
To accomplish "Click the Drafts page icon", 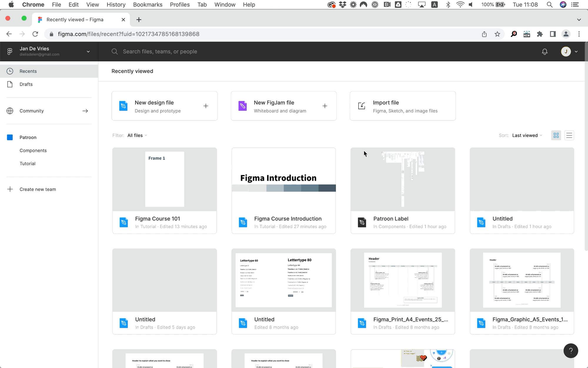I will (x=10, y=84).
